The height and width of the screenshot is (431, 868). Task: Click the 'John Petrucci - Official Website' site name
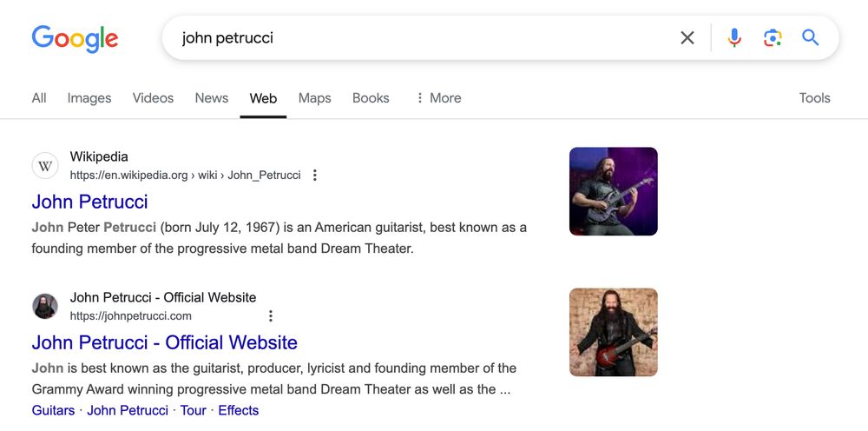[163, 297]
